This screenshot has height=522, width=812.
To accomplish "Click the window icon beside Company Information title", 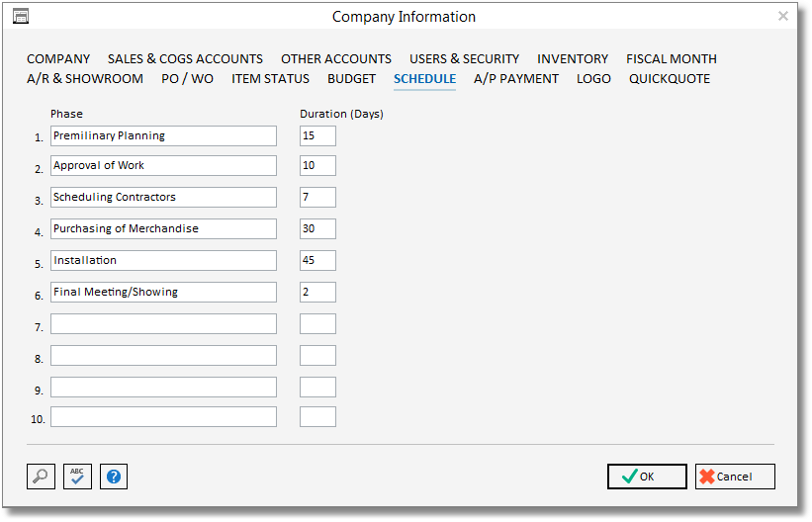I will [20, 17].
